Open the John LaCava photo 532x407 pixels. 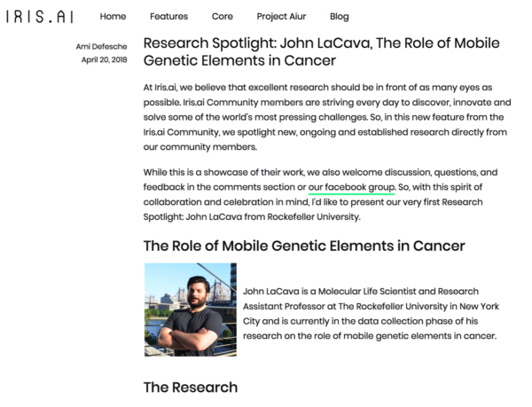pyautogui.click(x=191, y=309)
